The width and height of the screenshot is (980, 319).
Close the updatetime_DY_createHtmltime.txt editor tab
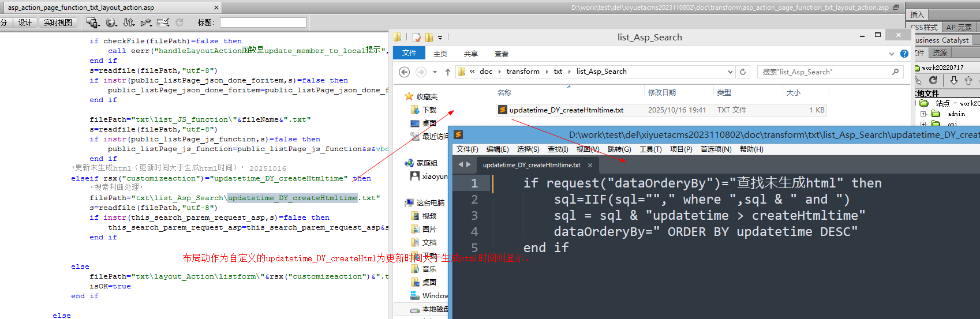(x=590, y=165)
